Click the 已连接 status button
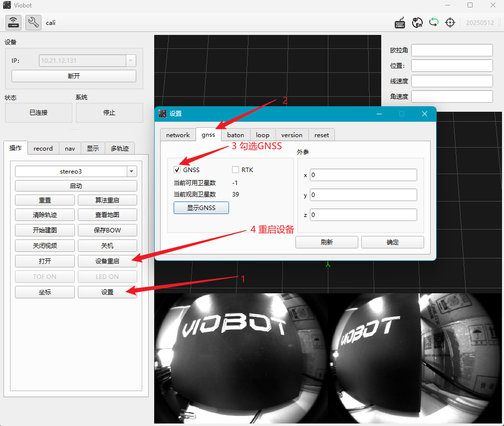Image resolution: width=504 pixels, height=426 pixels. tap(38, 112)
